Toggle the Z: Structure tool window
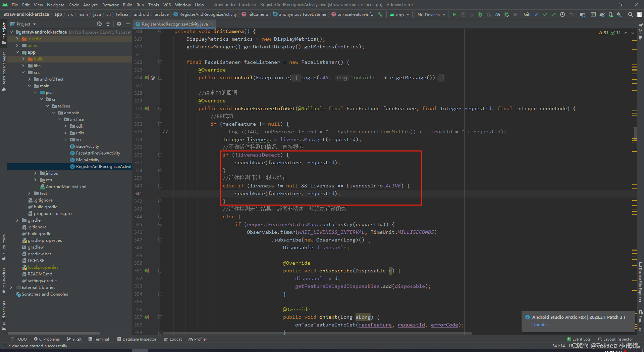644x352 pixels. tap(4, 247)
